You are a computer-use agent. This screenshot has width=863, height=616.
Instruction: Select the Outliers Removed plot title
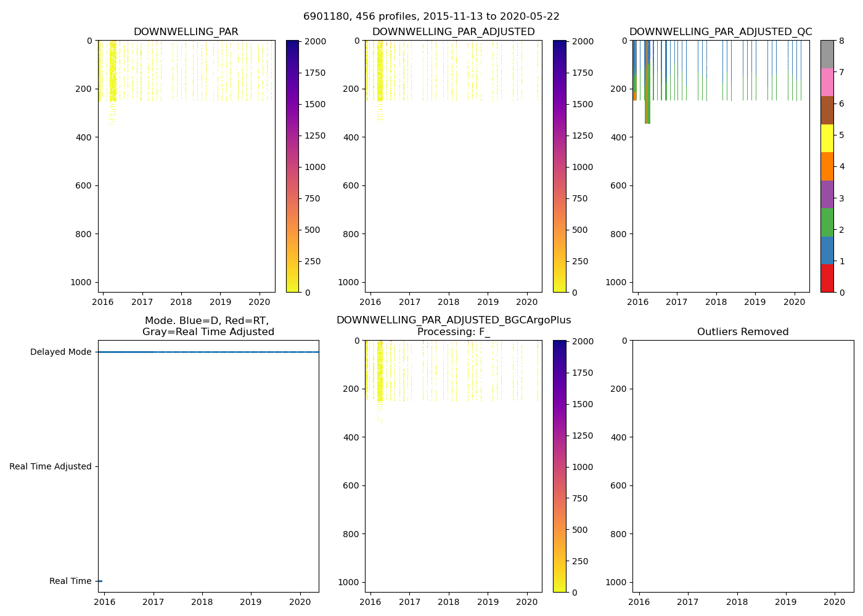742,332
